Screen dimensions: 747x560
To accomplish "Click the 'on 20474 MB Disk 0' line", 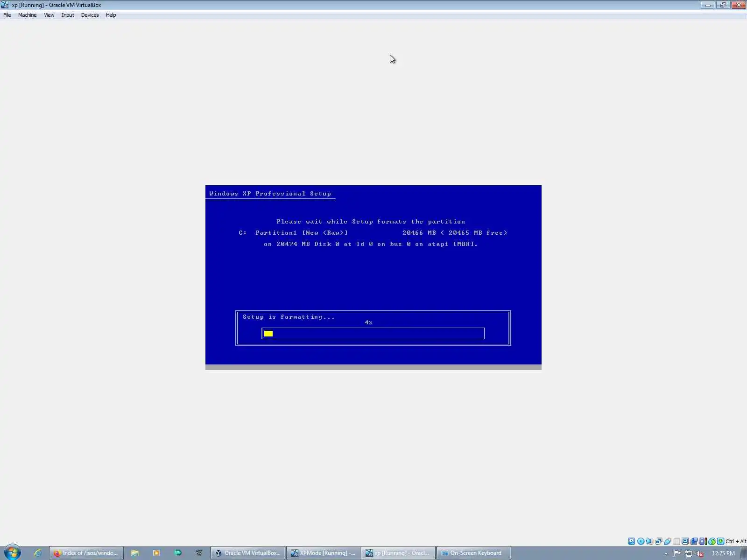I will click(371, 244).
